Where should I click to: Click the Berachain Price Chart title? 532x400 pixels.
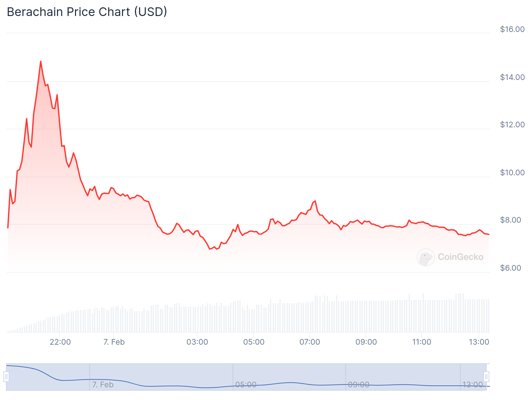point(87,12)
